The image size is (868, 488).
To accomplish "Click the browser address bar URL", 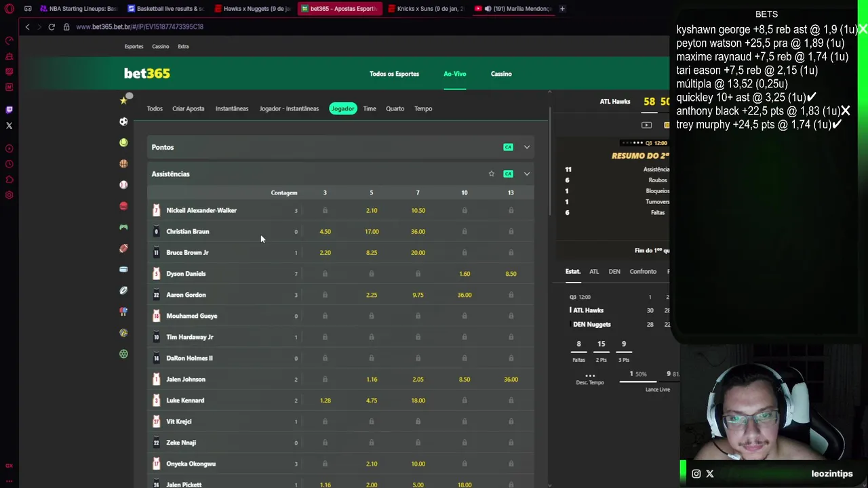I will tap(139, 26).
